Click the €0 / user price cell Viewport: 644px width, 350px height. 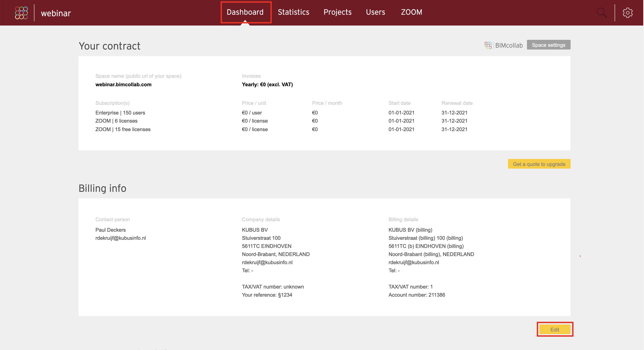252,113
